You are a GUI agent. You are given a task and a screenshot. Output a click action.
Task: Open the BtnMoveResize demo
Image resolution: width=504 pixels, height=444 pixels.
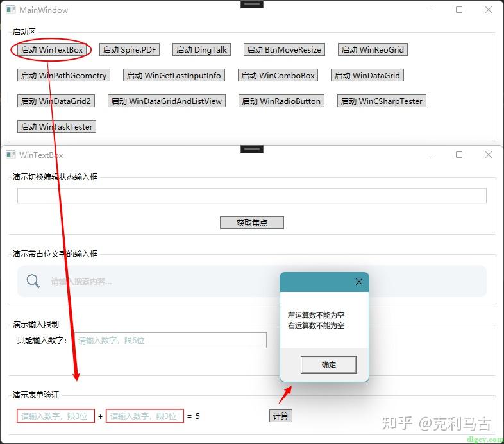click(284, 49)
